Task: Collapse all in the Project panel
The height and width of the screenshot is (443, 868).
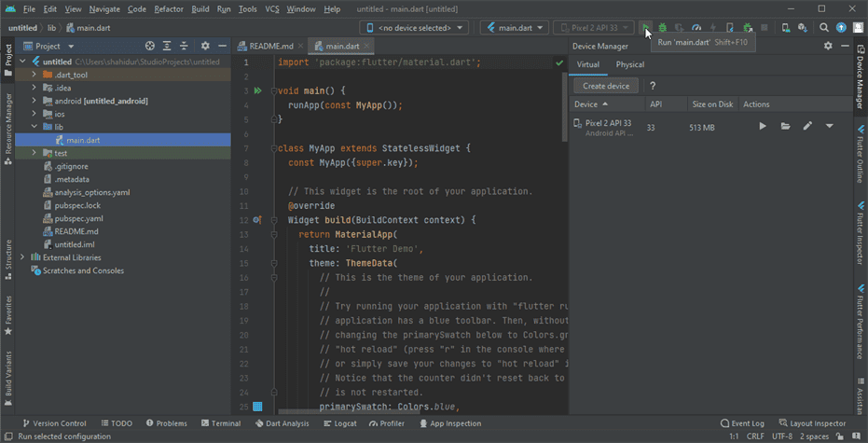Action: tap(183, 46)
